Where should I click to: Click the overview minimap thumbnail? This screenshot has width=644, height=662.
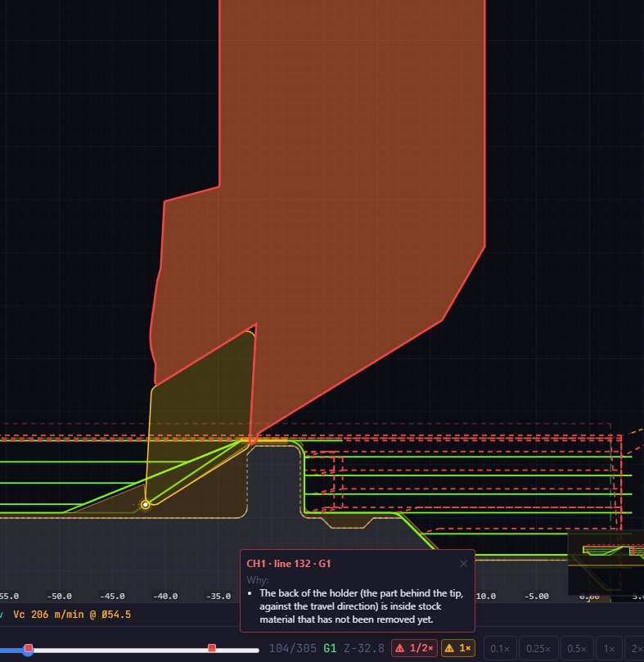[x=606, y=565]
